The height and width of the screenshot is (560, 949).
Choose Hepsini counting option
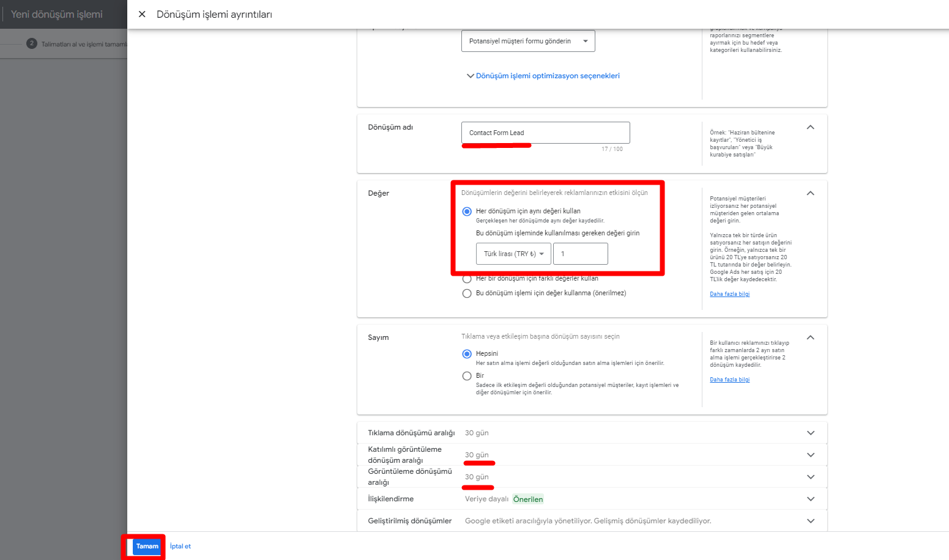tap(467, 354)
